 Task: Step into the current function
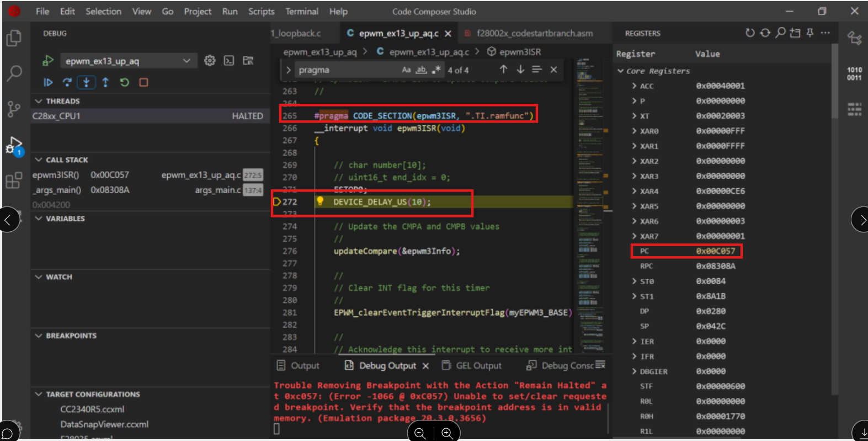click(x=86, y=82)
